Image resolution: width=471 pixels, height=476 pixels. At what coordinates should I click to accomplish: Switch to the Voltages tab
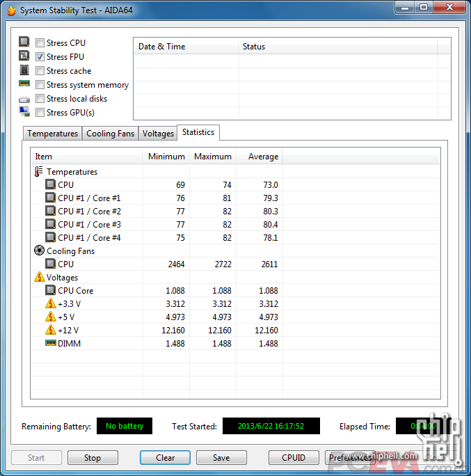[158, 134]
